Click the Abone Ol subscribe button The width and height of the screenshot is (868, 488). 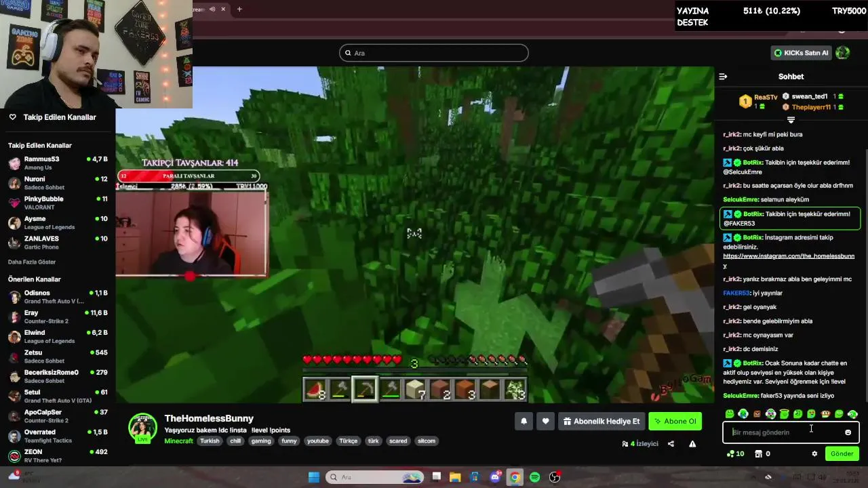pyautogui.click(x=675, y=421)
